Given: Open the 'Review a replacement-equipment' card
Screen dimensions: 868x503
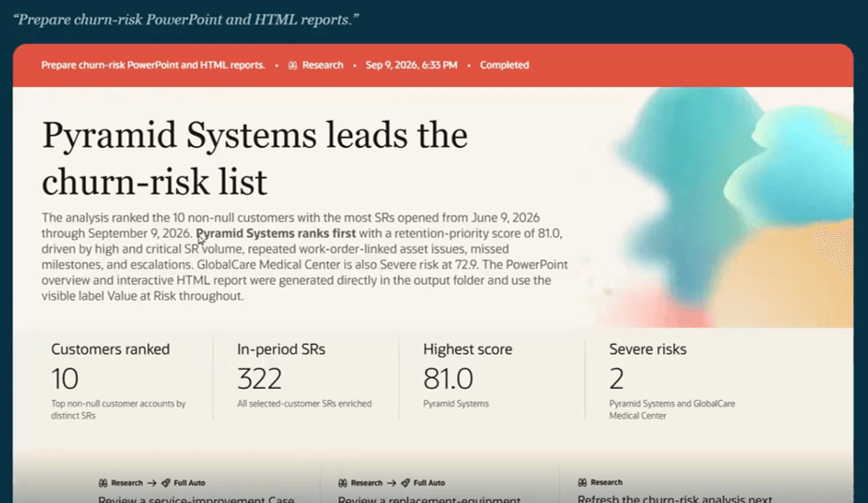Looking at the screenshot, I should [x=429, y=498].
